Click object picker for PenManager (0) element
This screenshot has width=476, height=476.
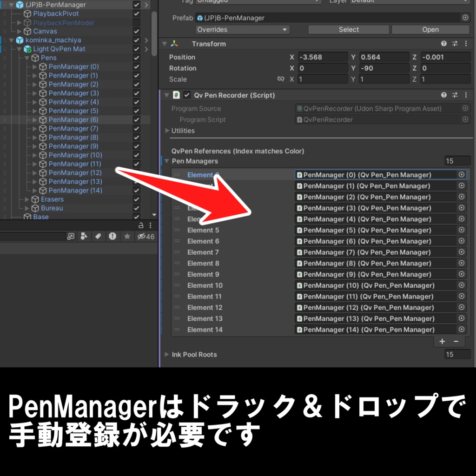coord(462,175)
